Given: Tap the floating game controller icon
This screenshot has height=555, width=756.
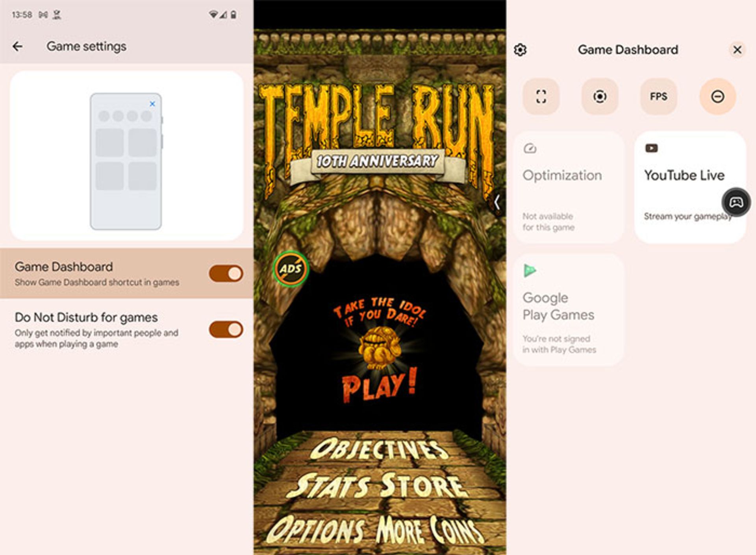Looking at the screenshot, I should pyautogui.click(x=736, y=202).
